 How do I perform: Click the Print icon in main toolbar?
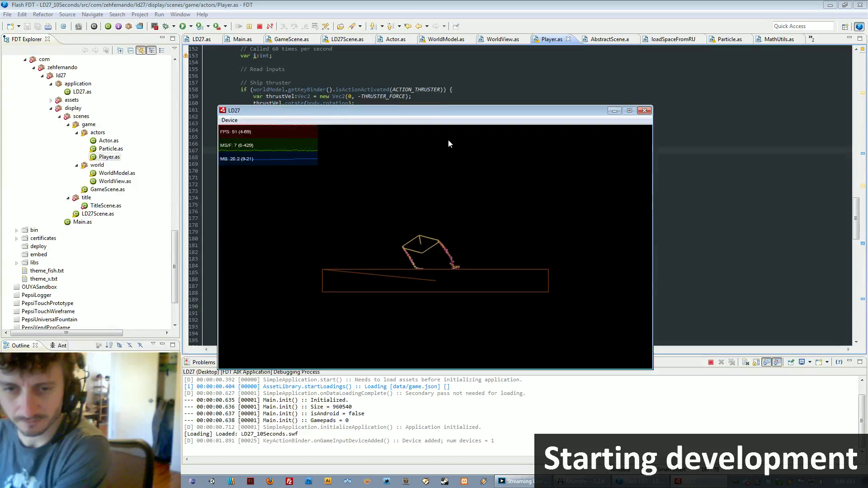(x=48, y=26)
